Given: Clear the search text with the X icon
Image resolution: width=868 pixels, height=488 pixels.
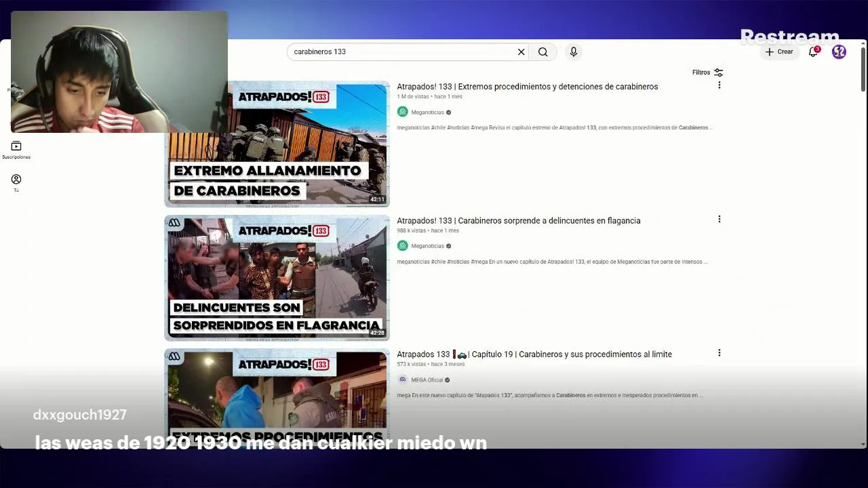Looking at the screenshot, I should [x=521, y=52].
